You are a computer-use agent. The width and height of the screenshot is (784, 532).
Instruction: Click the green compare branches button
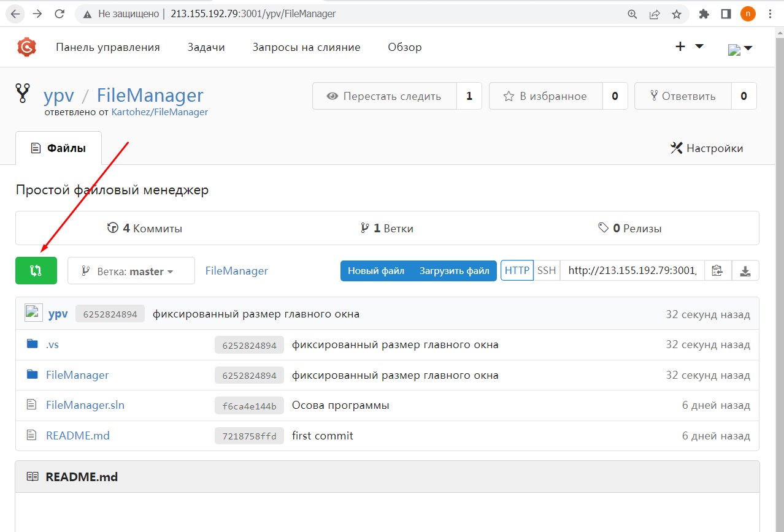coord(36,270)
